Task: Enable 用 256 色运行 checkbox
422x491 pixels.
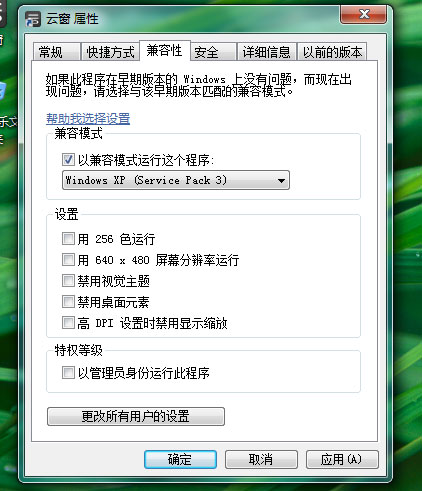Action: [x=68, y=239]
